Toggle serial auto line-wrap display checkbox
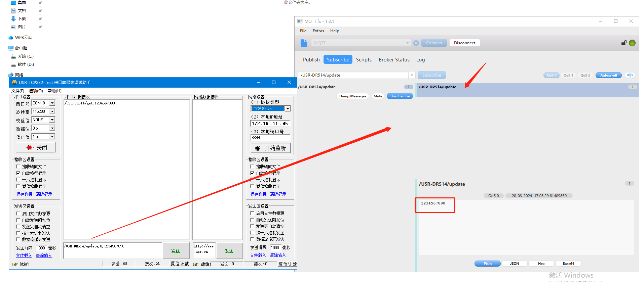Screen dimensions: 644x282 click(x=18, y=173)
